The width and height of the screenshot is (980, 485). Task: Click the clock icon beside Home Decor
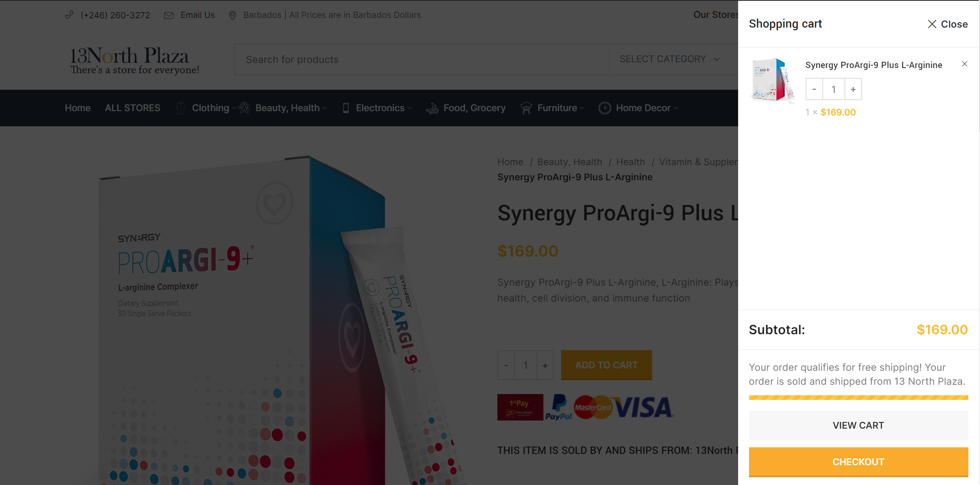[x=605, y=108]
